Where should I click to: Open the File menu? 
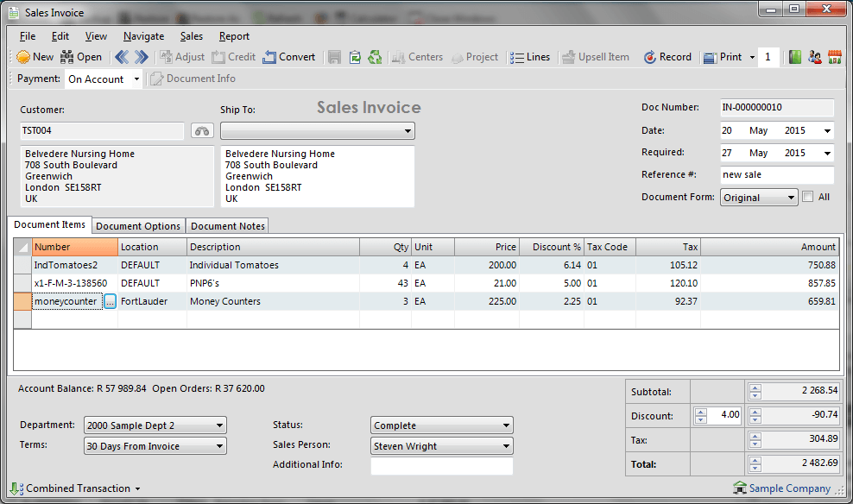(x=28, y=36)
